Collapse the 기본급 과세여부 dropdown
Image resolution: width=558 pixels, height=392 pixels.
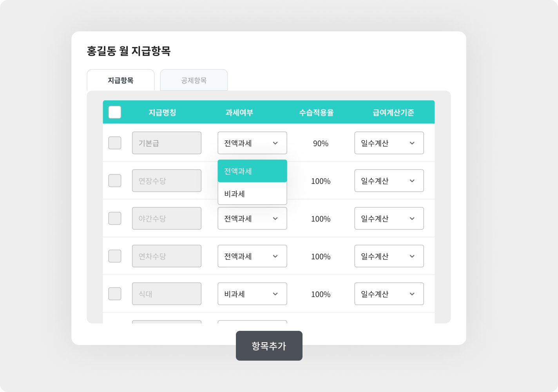tap(252, 143)
